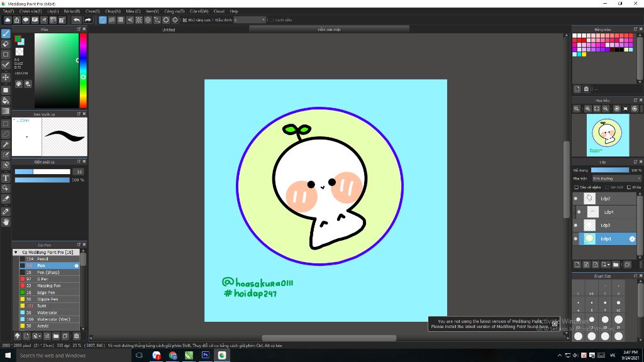Click new layer icon in layer panel

tap(577, 265)
